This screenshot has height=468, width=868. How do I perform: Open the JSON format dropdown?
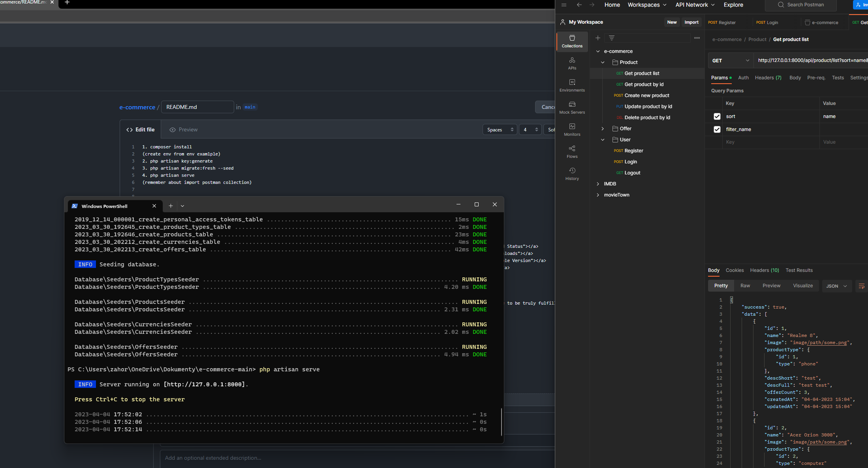tap(836, 286)
